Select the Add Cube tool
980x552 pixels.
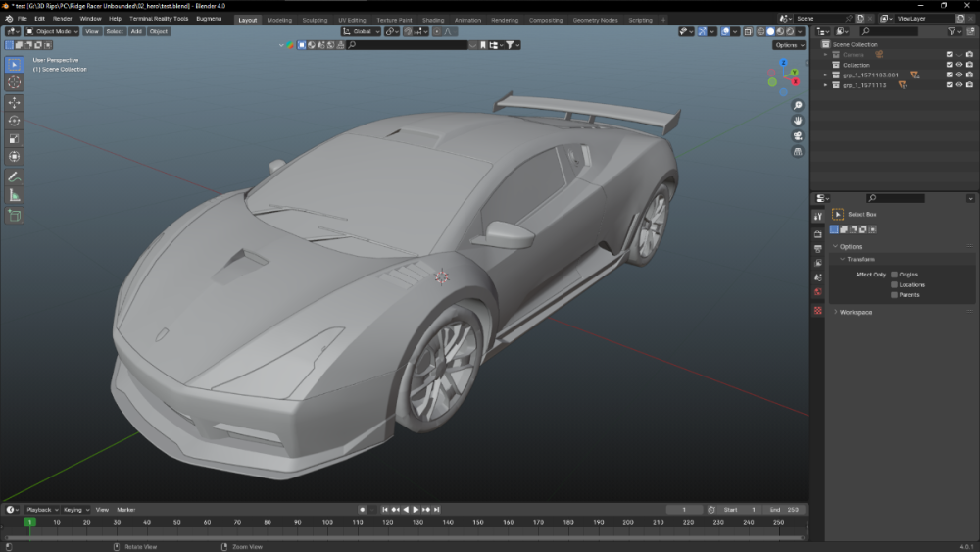(15, 215)
